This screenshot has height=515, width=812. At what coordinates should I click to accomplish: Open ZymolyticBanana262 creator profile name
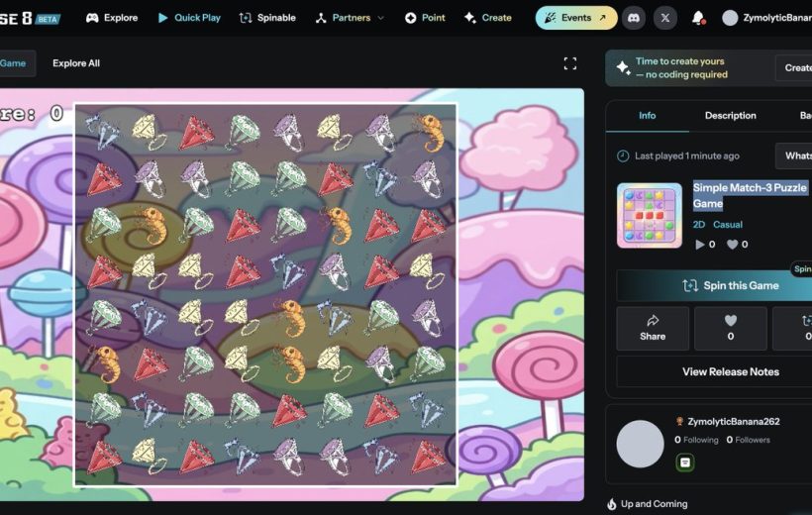tap(734, 421)
